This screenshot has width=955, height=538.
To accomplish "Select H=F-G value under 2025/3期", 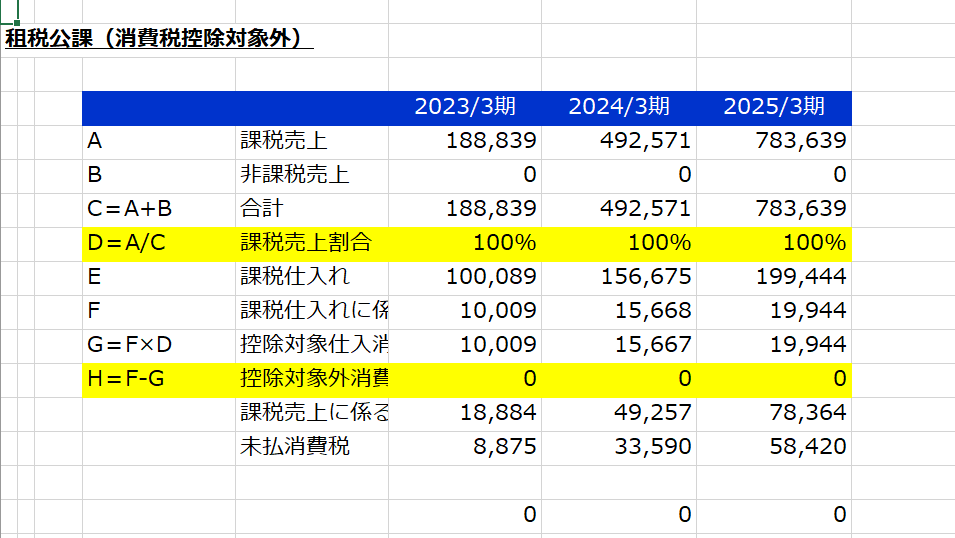I will [774, 379].
